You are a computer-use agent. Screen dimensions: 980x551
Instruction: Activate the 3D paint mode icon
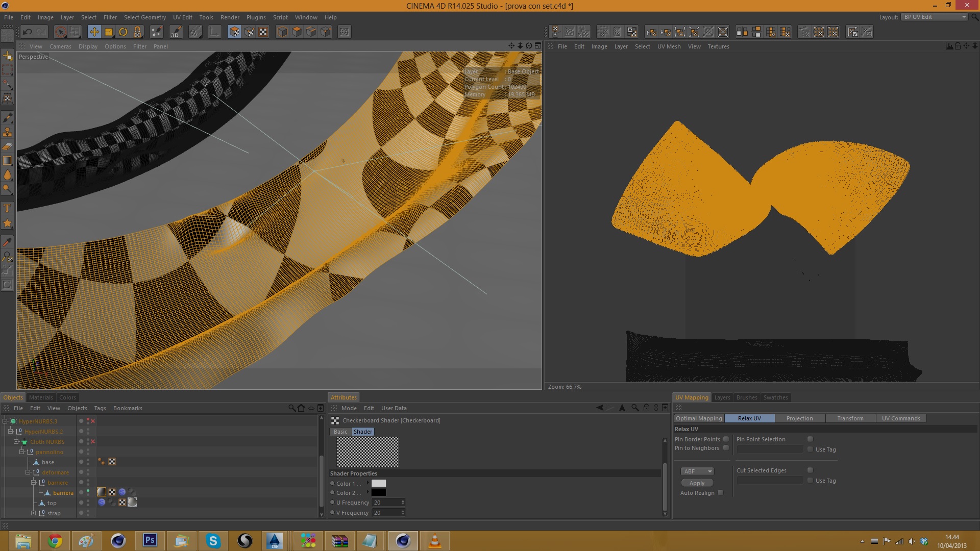[176, 32]
